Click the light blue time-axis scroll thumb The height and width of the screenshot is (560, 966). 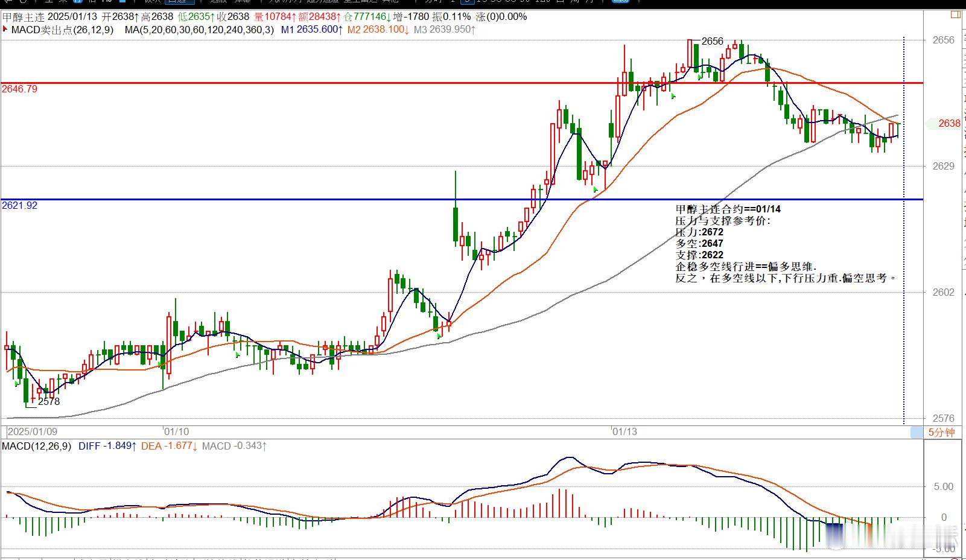[917, 433]
